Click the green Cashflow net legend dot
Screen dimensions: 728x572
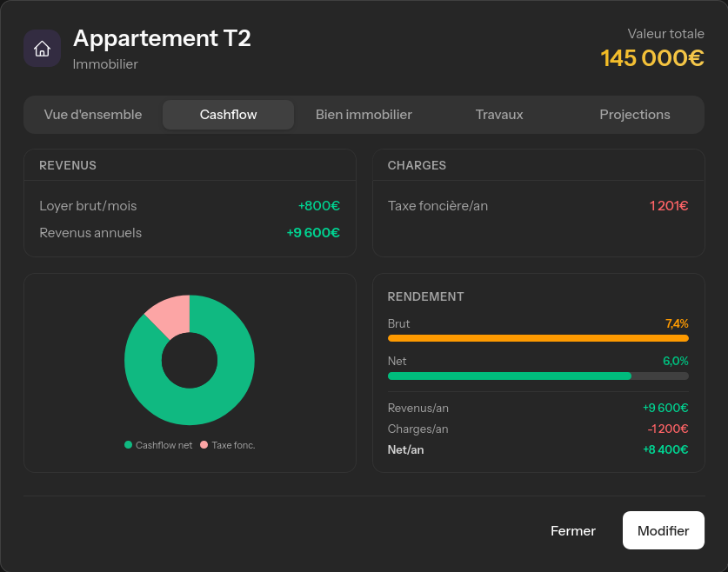pos(128,444)
